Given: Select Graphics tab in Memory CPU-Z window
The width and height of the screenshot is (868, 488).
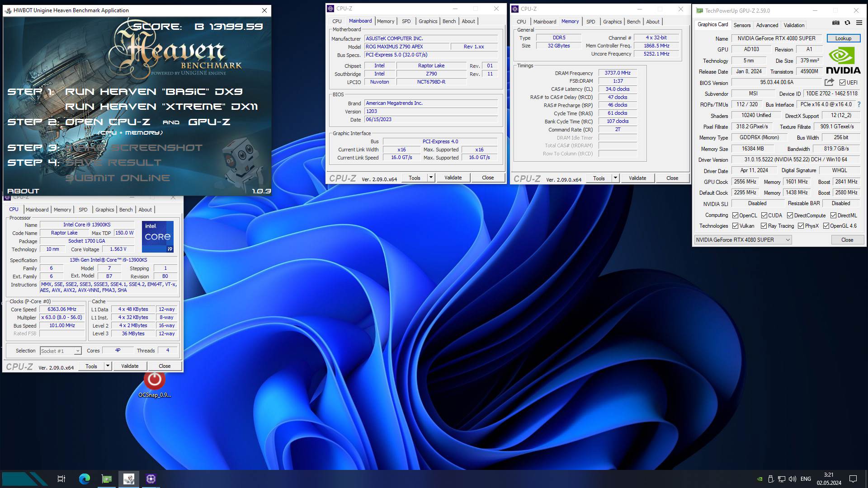Looking at the screenshot, I should pos(612,22).
